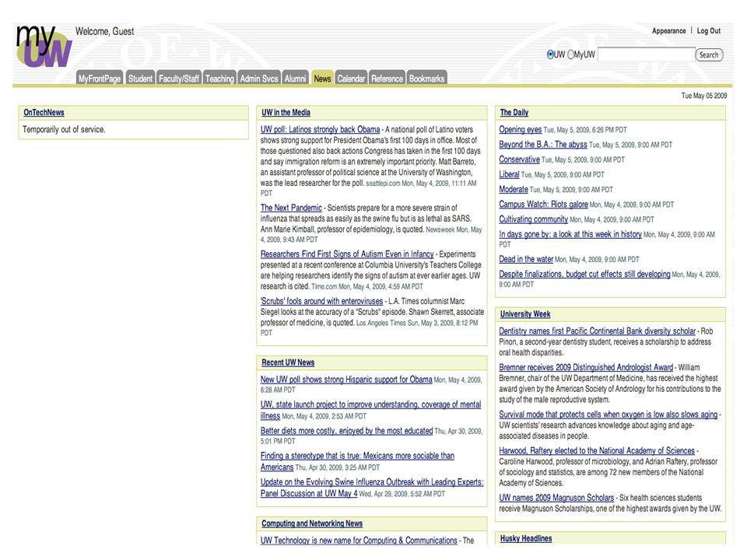747x560 pixels.
Task: Open 'New UW poll shows strong Hispanic support' link
Action: (x=346, y=380)
